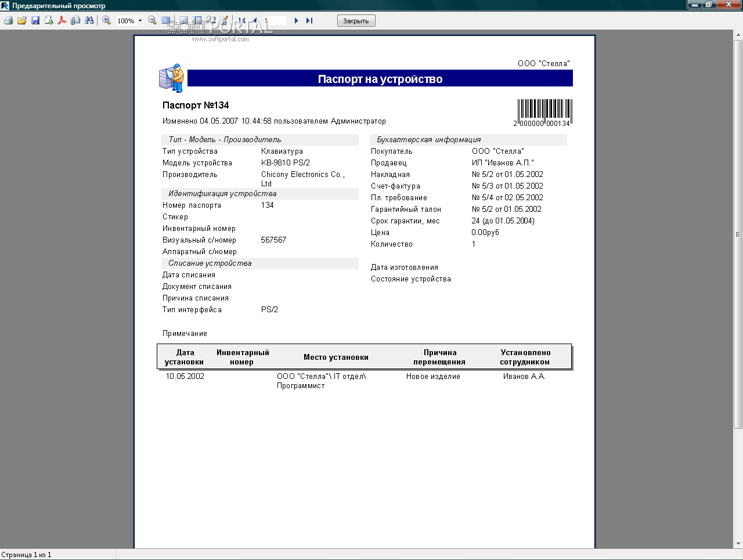
Task: Click the page number input field
Action: (x=274, y=20)
